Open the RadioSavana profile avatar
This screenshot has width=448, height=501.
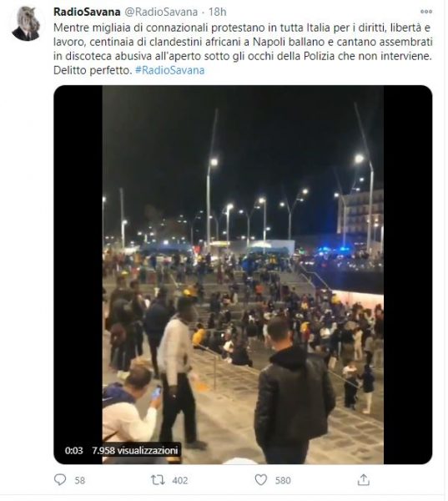click(x=26, y=23)
